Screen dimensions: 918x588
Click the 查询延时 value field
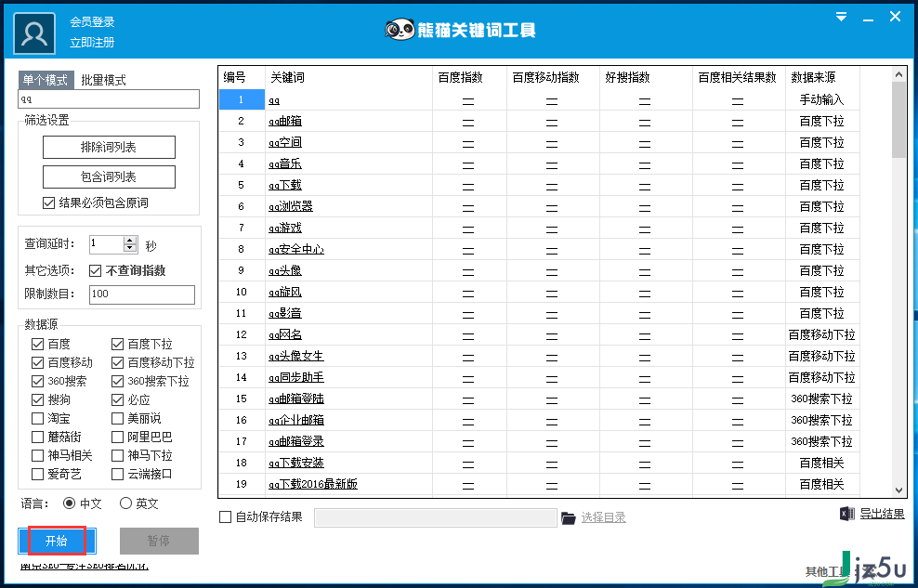point(107,244)
